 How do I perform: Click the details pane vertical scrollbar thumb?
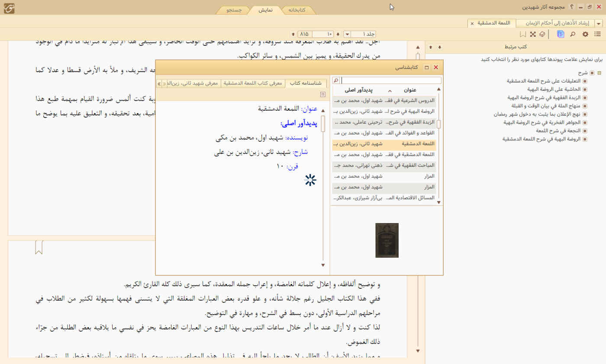322,124
